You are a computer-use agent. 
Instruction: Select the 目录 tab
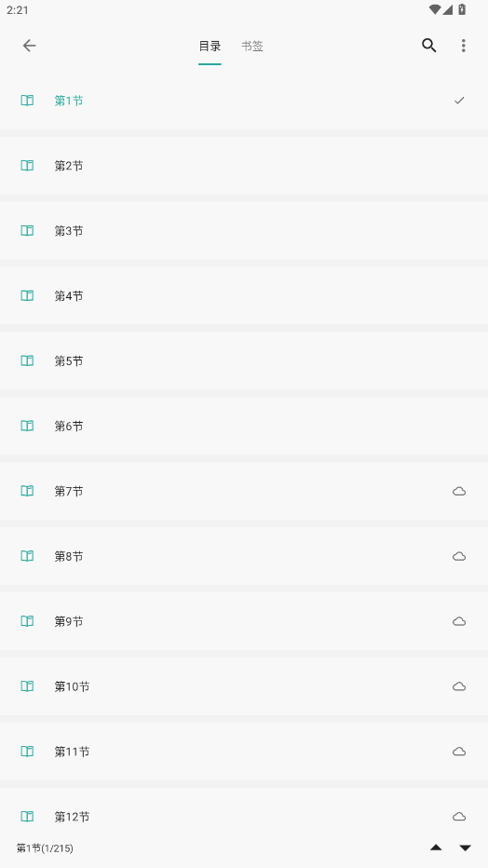[210, 47]
